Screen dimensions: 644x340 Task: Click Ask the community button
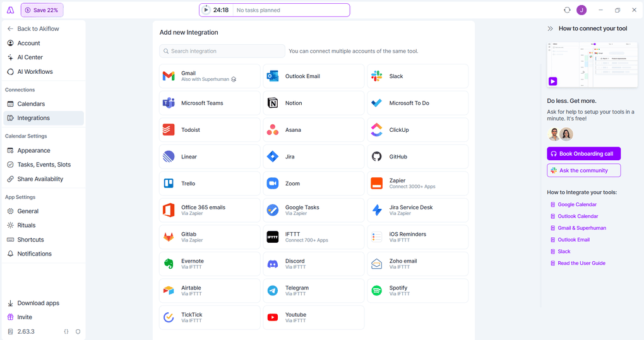tap(583, 170)
